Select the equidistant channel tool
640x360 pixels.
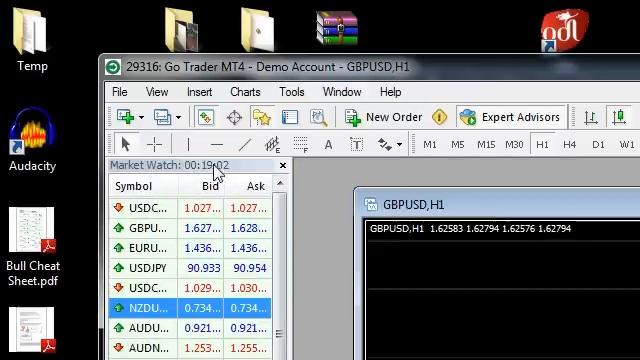click(272, 144)
